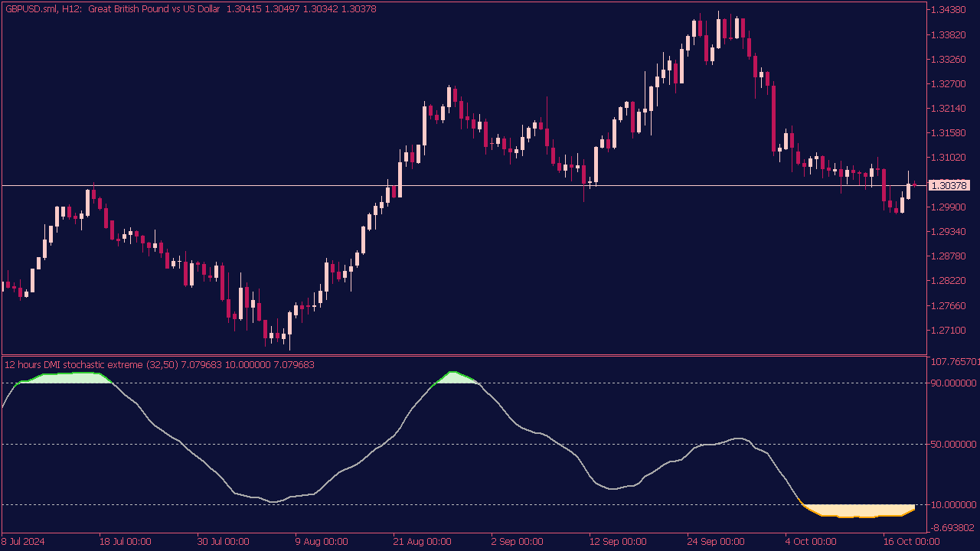Click the 1.32140 price axis label
Viewport: 980px width, 551px height.
pos(949,108)
